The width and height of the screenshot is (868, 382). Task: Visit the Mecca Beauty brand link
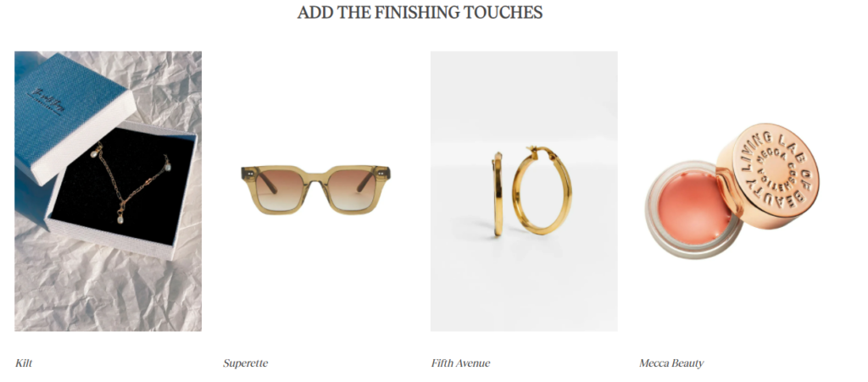click(x=671, y=363)
